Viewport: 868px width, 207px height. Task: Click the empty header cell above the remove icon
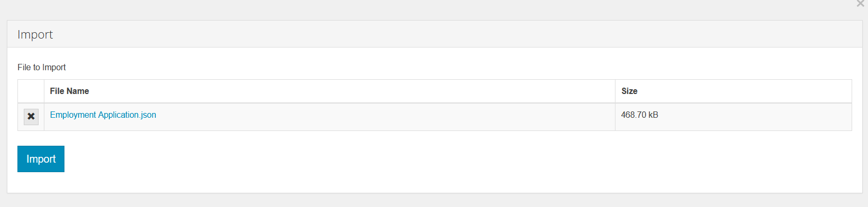coord(31,91)
